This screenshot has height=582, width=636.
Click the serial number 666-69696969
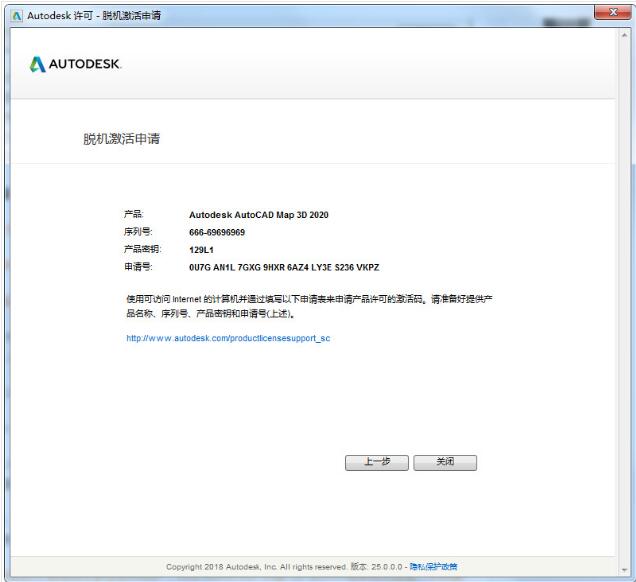(217, 232)
